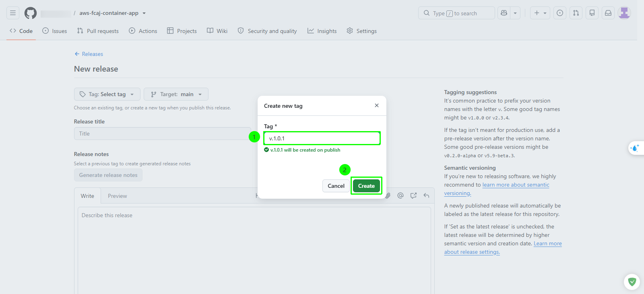Click the cross-reference icon in editor toolbar
This screenshot has height=294, width=644.
point(413,195)
